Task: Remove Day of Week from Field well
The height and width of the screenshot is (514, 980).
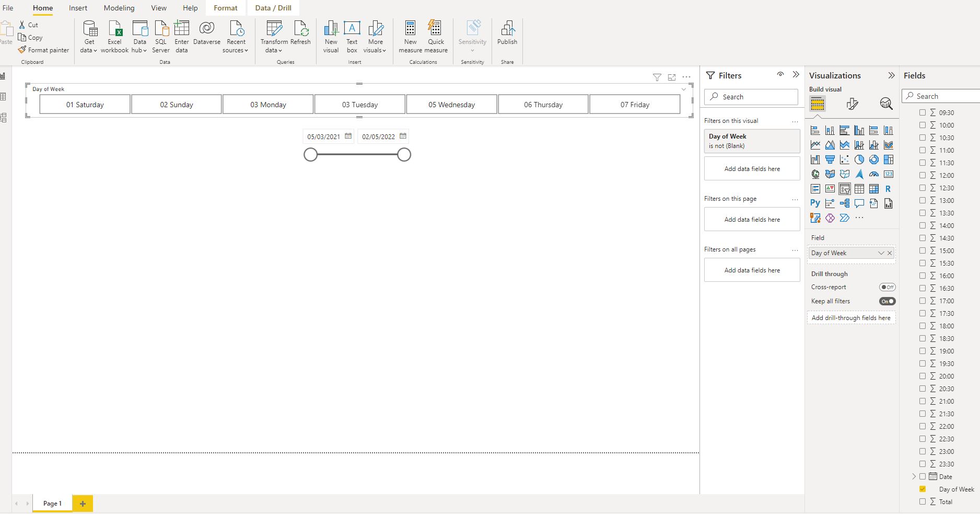Action: (x=890, y=253)
